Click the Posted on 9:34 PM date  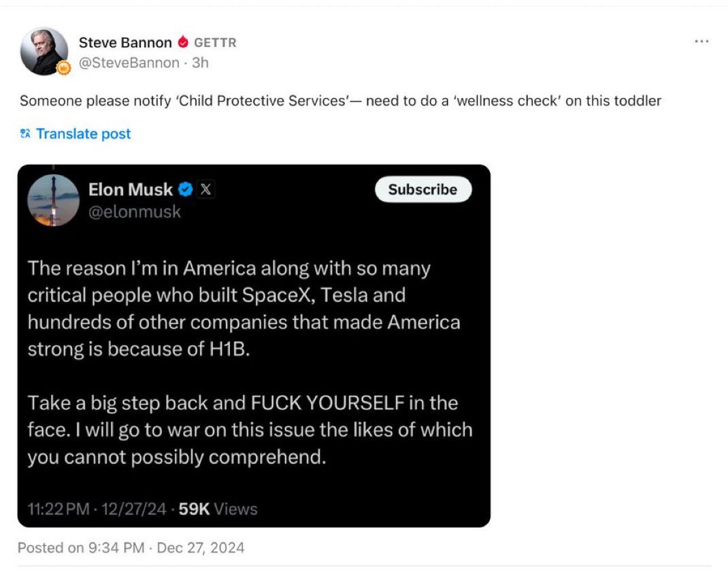[x=131, y=547]
